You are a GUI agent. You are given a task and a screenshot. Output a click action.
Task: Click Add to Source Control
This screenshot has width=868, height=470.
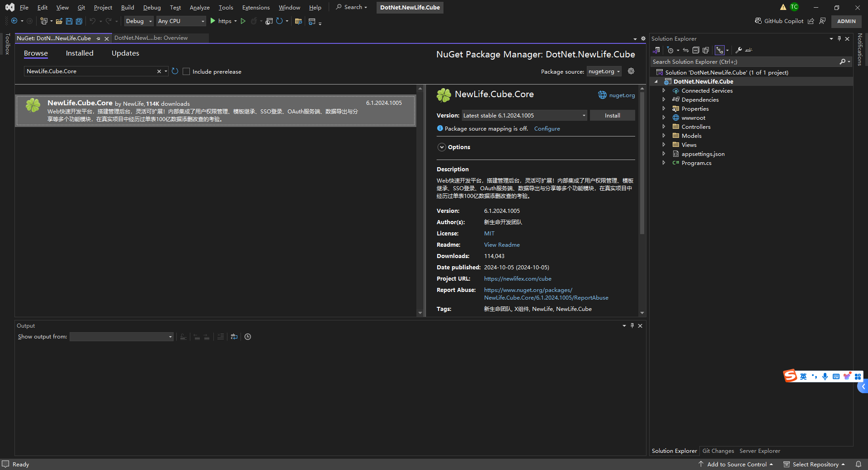737,464
